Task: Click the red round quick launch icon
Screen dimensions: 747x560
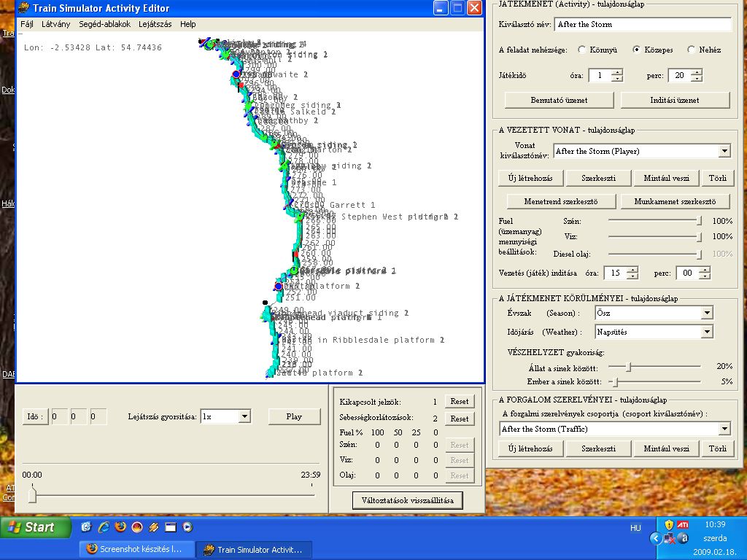Action: (136, 526)
